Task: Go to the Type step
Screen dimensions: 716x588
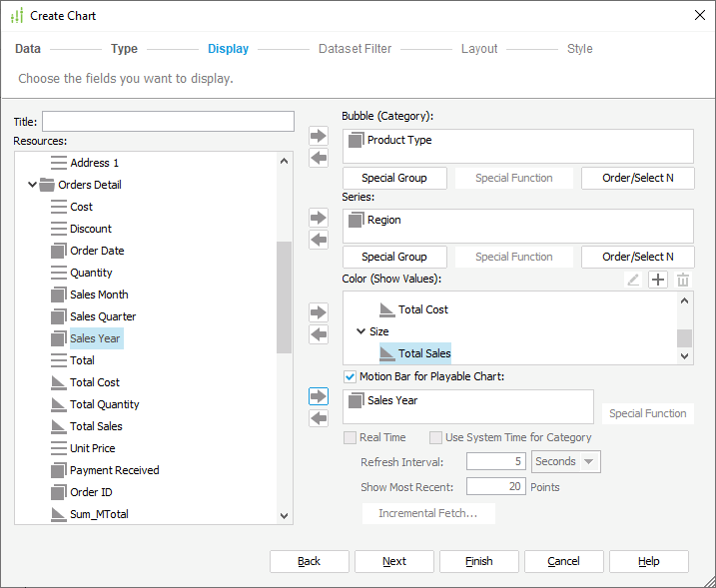Action: [x=124, y=49]
